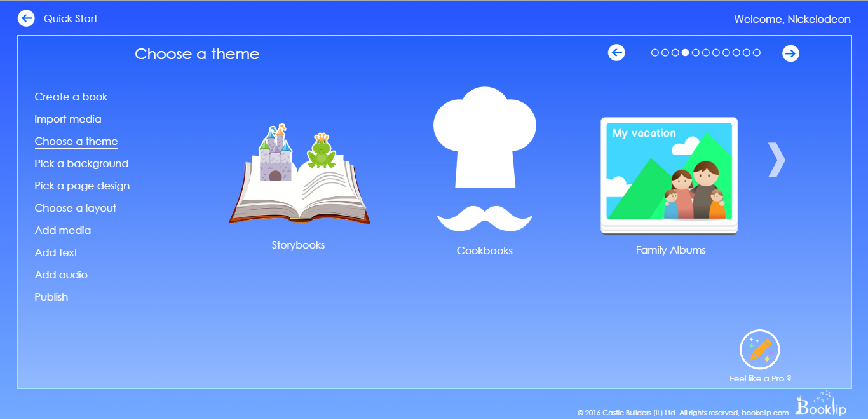Screen dimensions: 868x419
Task: Click the Bookclip logo in footer
Action: click(x=820, y=405)
